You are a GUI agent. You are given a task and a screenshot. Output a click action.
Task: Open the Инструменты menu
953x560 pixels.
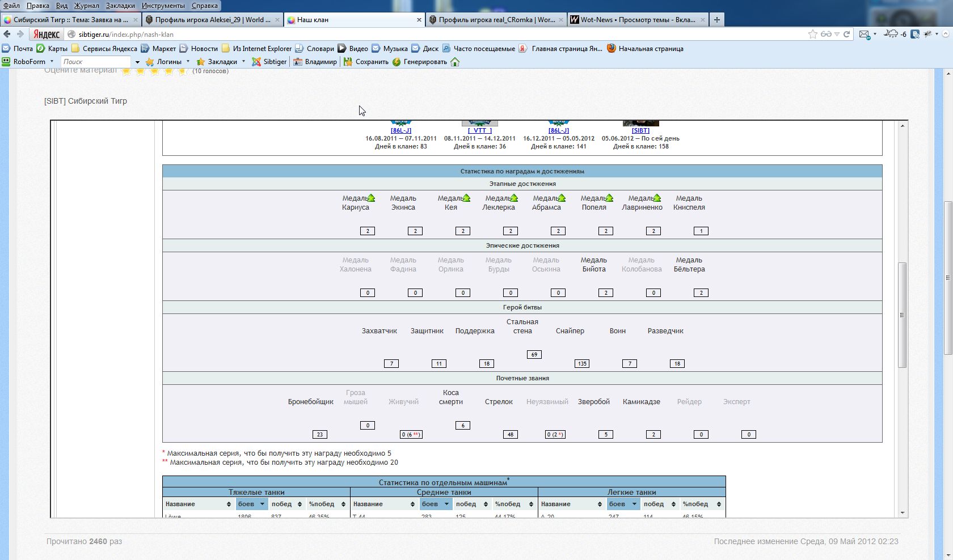[x=163, y=6]
